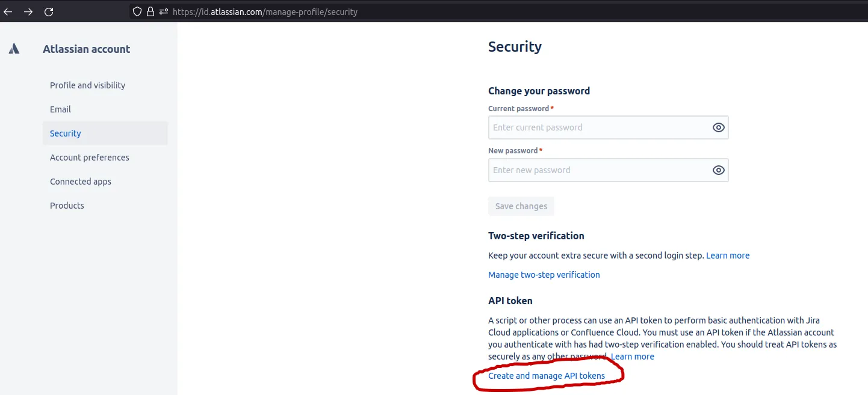Click the back navigation arrow
The image size is (868, 395).
click(8, 11)
